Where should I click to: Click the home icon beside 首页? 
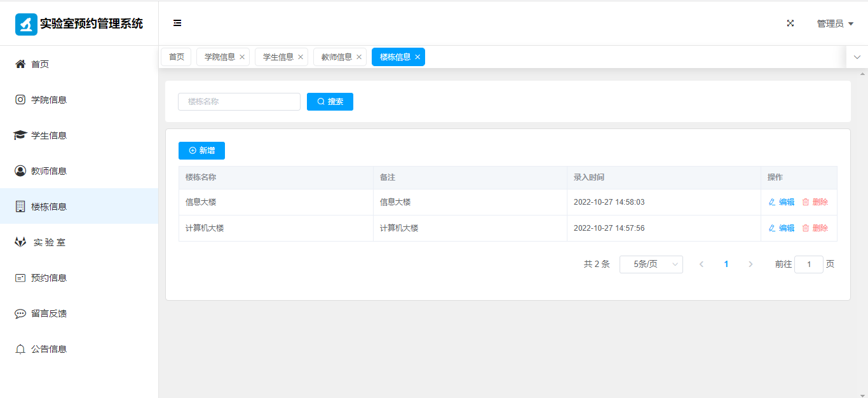click(20, 64)
